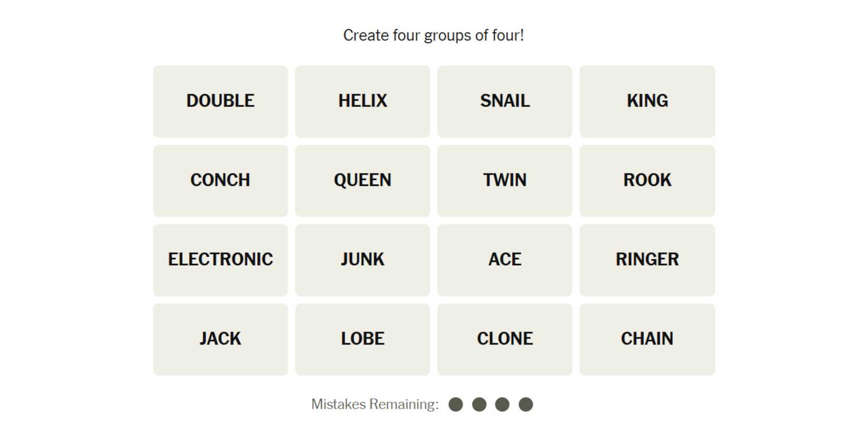This screenshot has height=434, width=868.
Task: Pick the HELIX tile
Action: coord(362,101)
